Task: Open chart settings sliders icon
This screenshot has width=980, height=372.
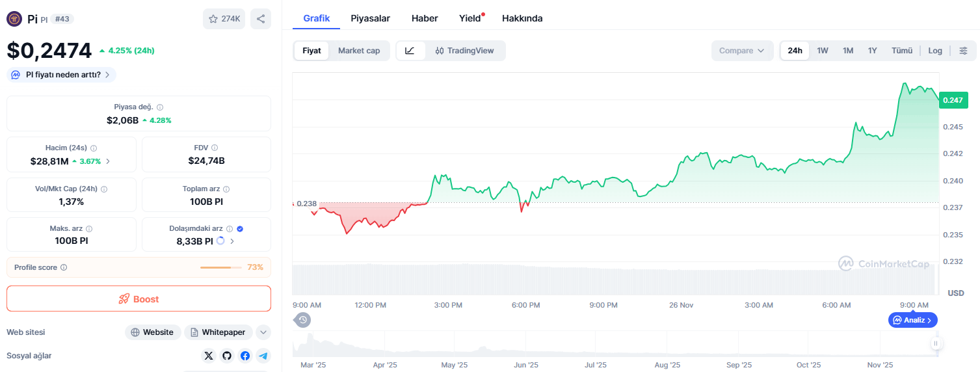Action: tap(963, 51)
